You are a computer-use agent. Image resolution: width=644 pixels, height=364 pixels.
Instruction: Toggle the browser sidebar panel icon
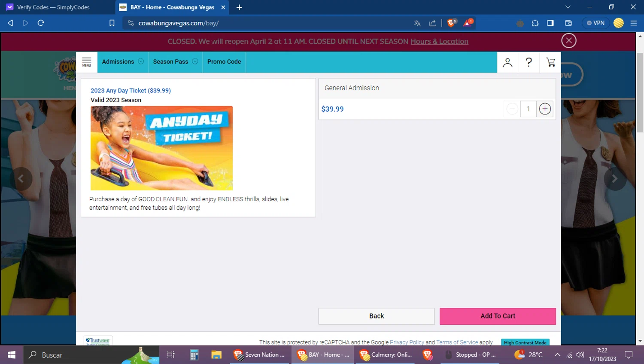point(550,23)
